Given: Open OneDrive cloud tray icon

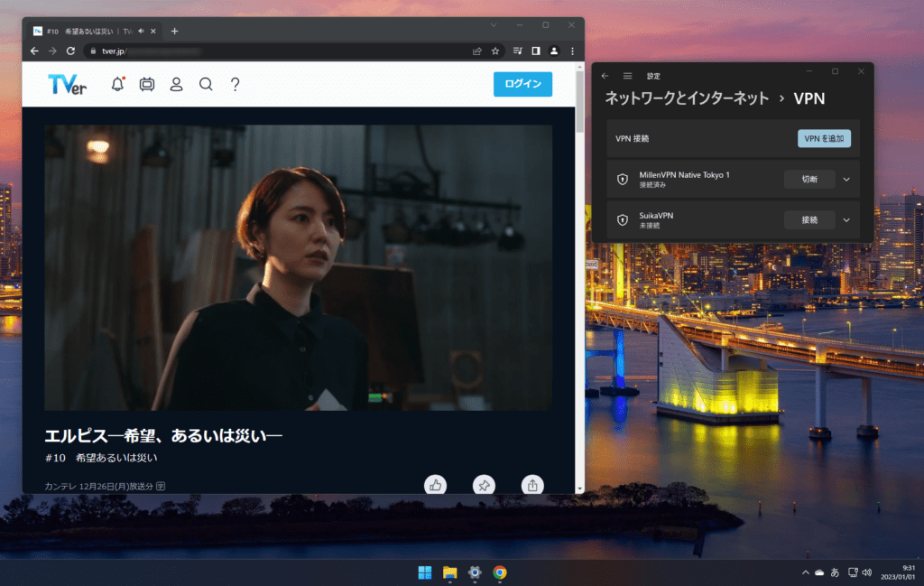Looking at the screenshot, I should pos(819,572).
